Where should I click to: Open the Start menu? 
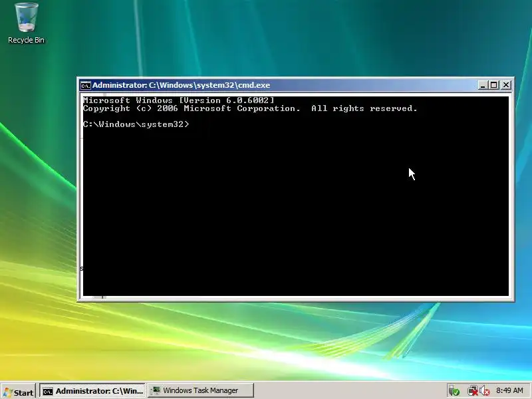(19, 392)
